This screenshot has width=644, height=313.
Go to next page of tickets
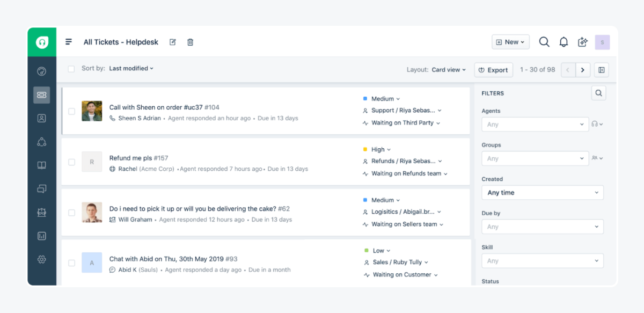583,69
